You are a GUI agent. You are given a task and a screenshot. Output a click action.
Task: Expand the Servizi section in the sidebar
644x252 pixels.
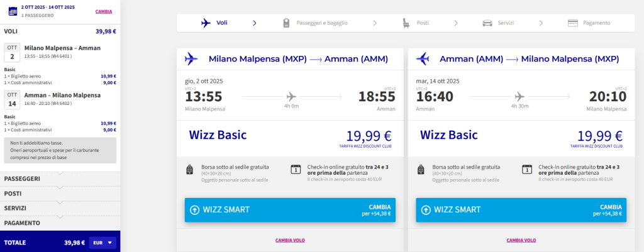(x=60, y=208)
